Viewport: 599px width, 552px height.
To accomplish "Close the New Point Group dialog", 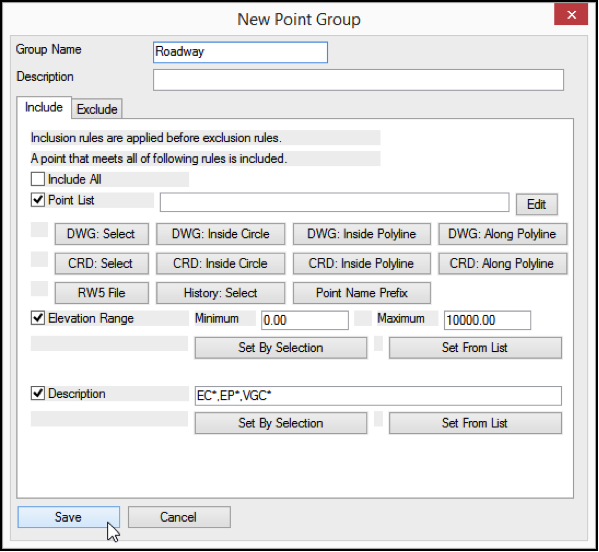I will 571,15.
